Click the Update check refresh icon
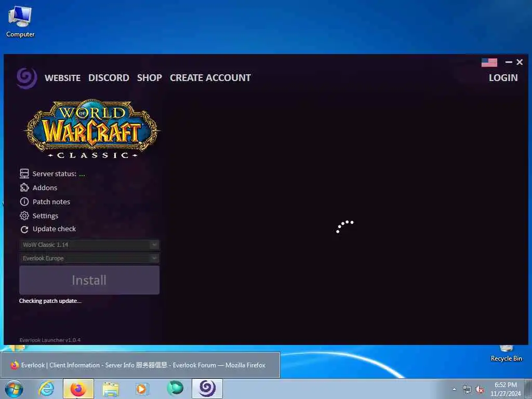The height and width of the screenshot is (399, 532). point(24,230)
